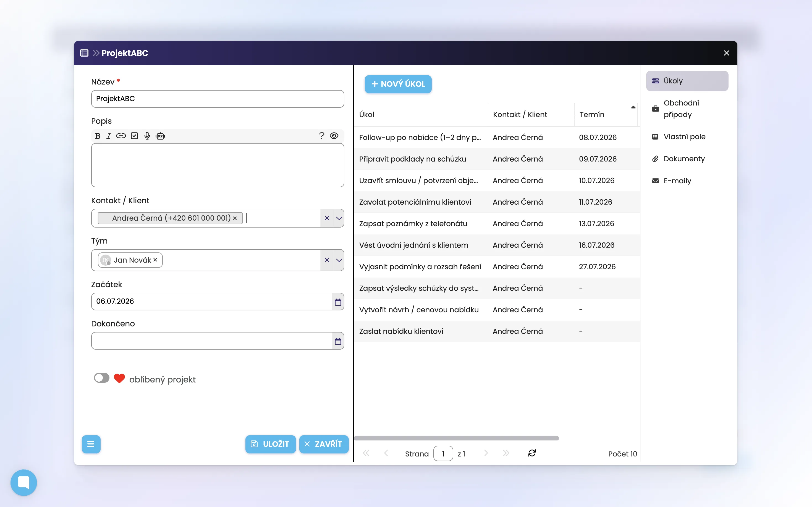The width and height of the screenshot is (812, 507).
Task: Open task 'Follow-up po nabídce'
Action: (420, 138)
